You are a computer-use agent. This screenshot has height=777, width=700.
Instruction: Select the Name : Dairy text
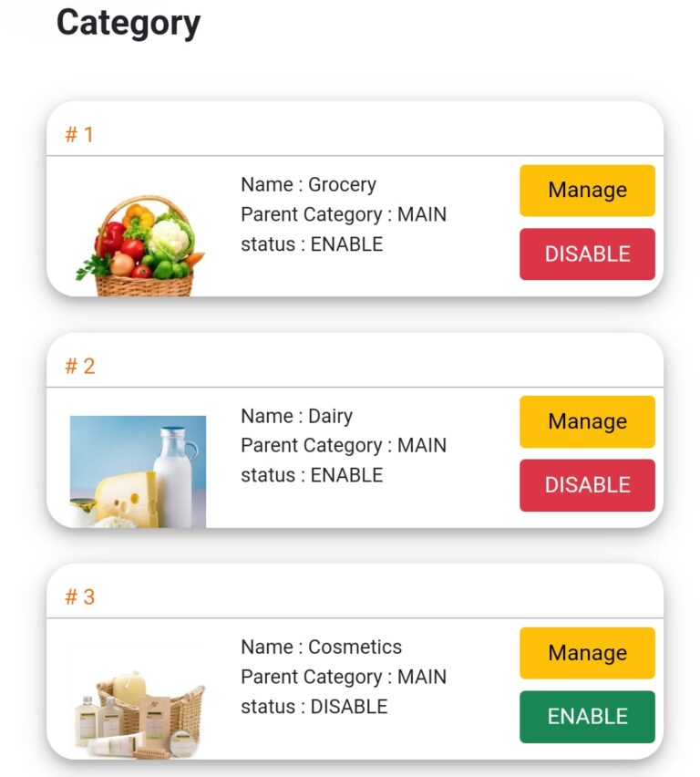pos(297,416)
